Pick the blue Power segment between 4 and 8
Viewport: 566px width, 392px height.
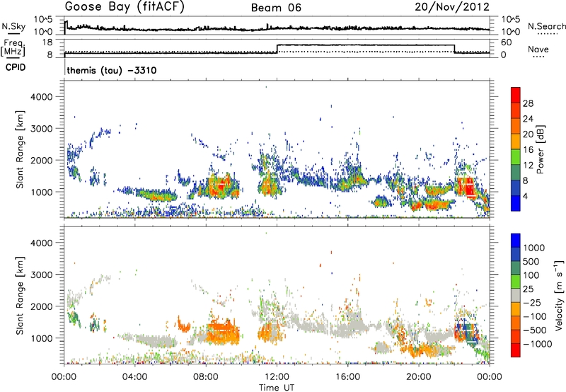coord(516,188)
